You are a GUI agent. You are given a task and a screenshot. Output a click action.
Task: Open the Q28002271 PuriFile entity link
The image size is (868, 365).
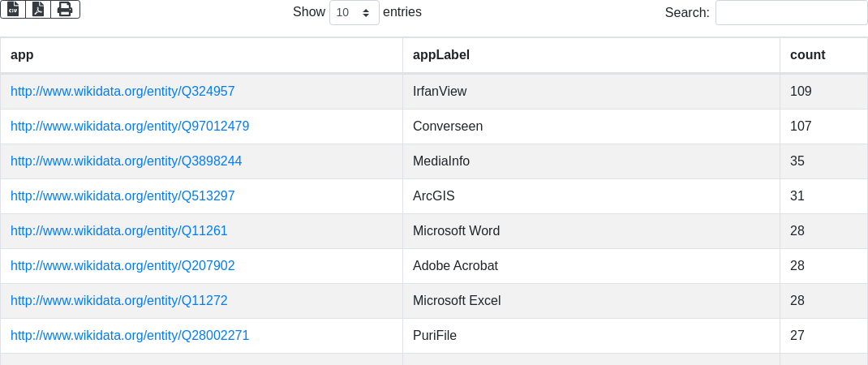point(130,336)
